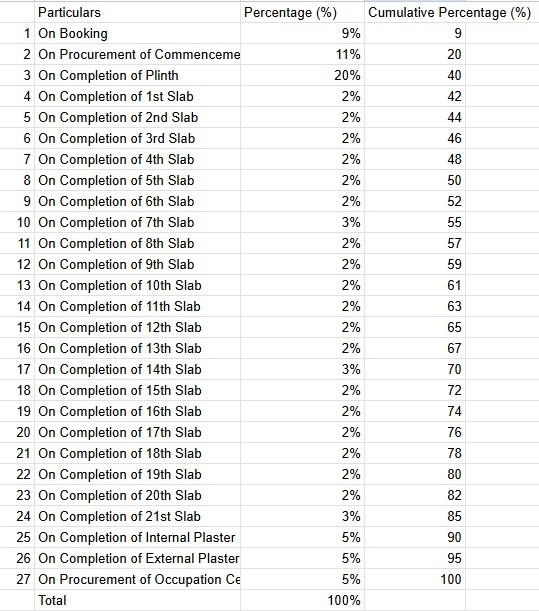This screenshot has width=539, height=611.
Task: Select the 100% total cell
Action: click(302, 600)
